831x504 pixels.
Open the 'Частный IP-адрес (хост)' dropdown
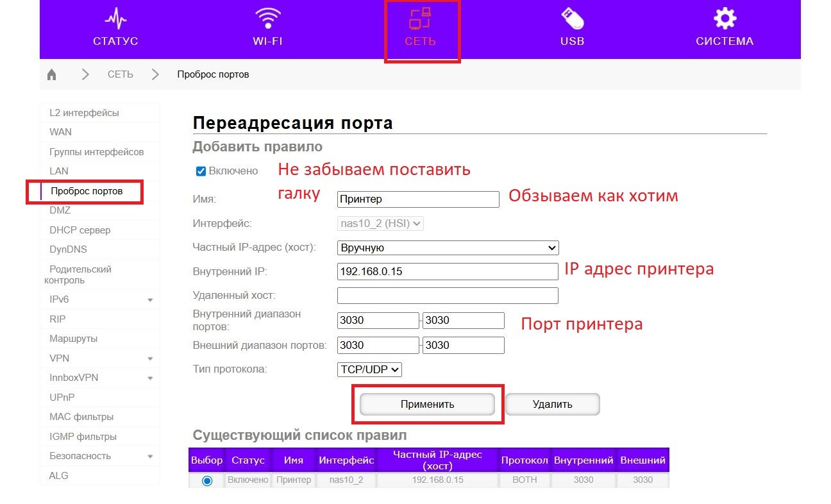coord(448,248)
